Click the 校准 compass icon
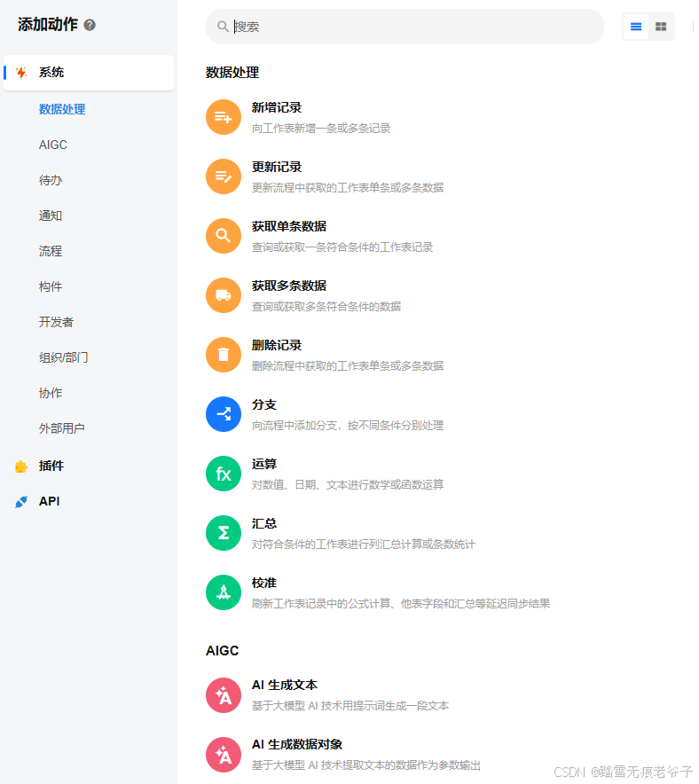This screenshot has height=784, width=699. coord(224,592)
